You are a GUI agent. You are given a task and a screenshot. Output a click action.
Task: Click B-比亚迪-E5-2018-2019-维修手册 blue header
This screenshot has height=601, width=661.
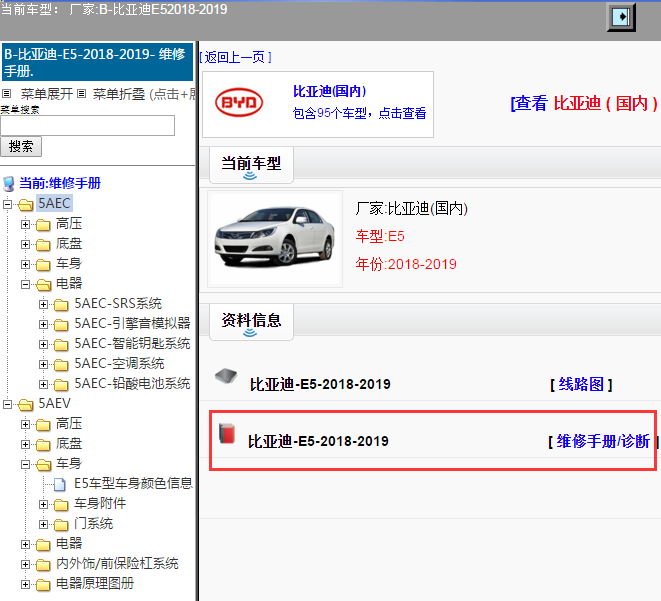pos(97,62)
